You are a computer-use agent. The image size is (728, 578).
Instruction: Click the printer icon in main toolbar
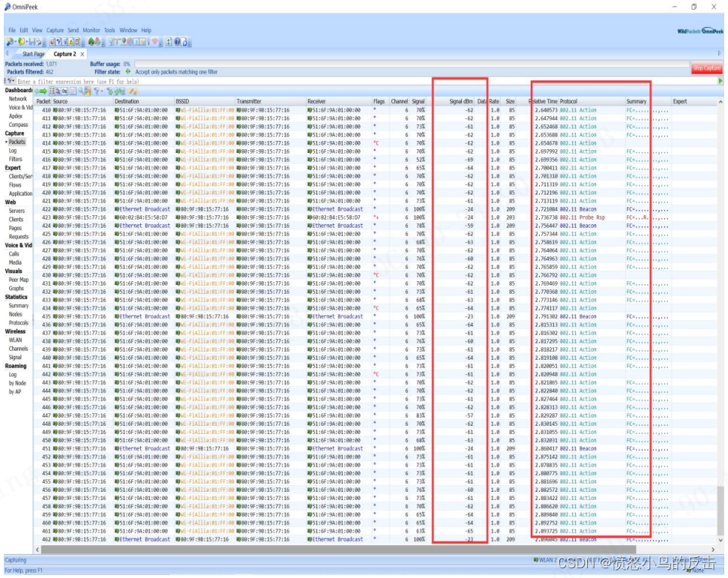click(x=39, y=42)
